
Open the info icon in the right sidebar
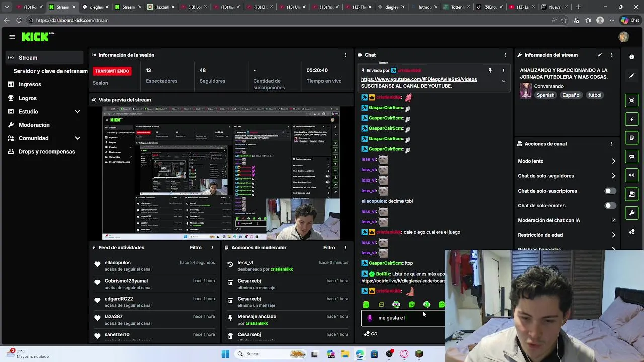[x=632, y=57]
